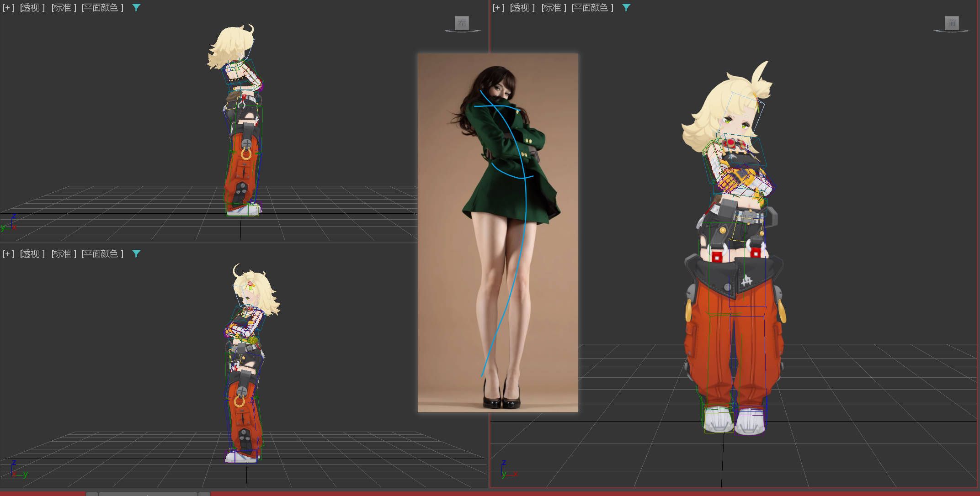Click the ViewCube 右 face in top-left viewport
The height and width of the screenshot is (496, 980).
[x=462, y=22]
